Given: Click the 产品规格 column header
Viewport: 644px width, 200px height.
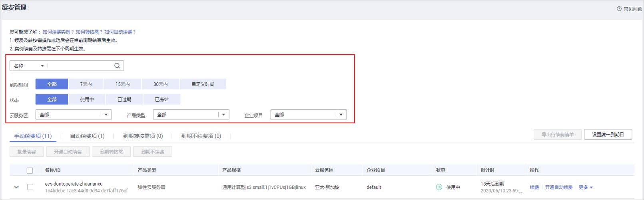Looking at the screenshot, I should pyautogui.click(x=231, y=170).
